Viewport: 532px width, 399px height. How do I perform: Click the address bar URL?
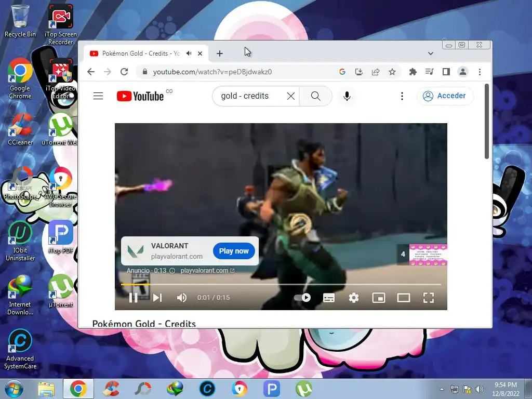[x=212, y=72]
